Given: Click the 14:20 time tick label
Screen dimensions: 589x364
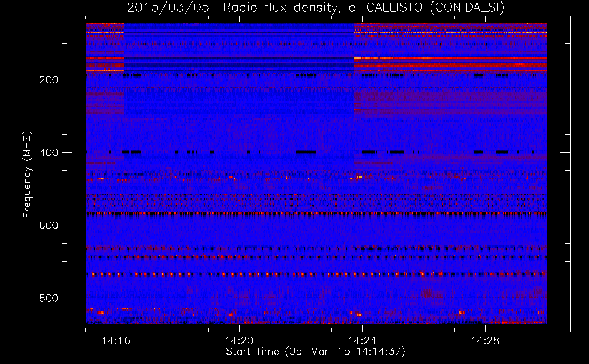Looking at the screenshot, I should tap(239, 341).
